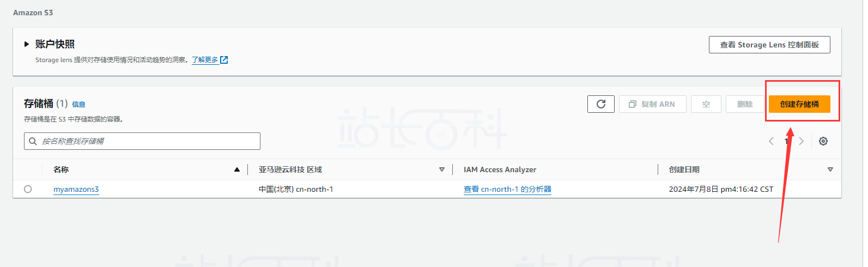
Task: Open the 信息 link next to 存储桶
Action: (78, 105)
